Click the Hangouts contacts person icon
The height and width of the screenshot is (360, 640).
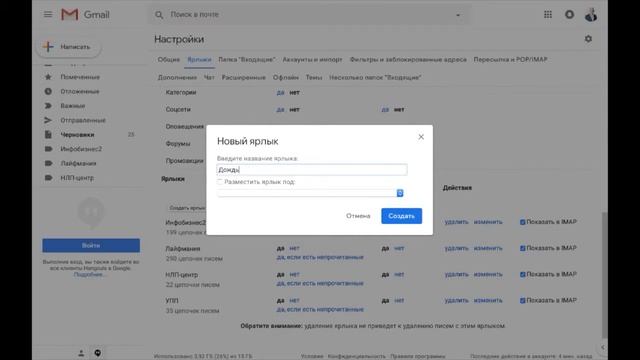tap(81, 353)
